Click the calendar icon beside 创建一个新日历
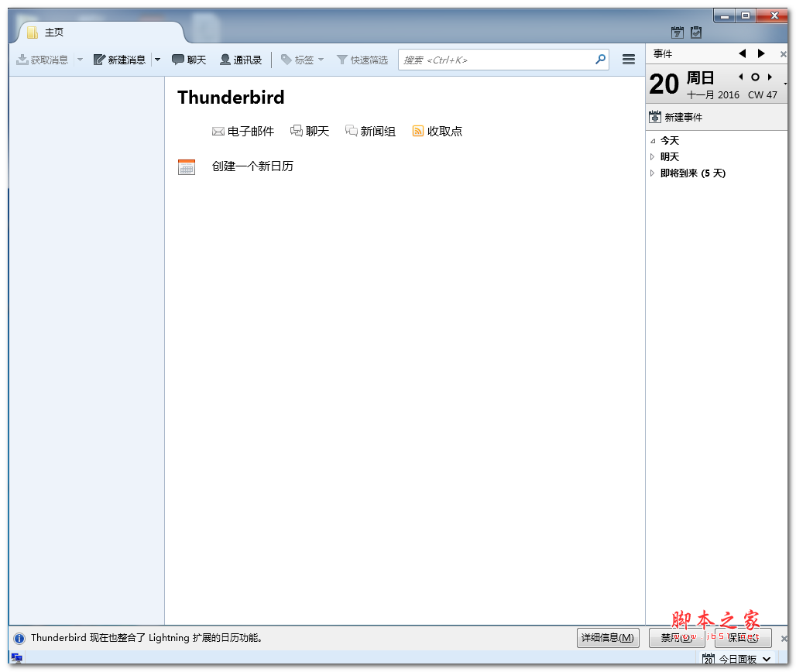This screenshot has width=796, height=672. tap(187, 167)
